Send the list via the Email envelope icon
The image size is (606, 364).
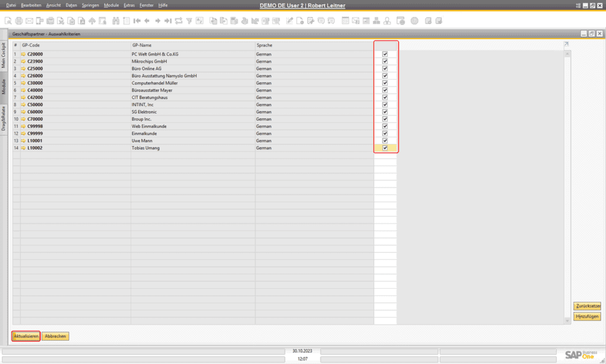pos(29,21)
